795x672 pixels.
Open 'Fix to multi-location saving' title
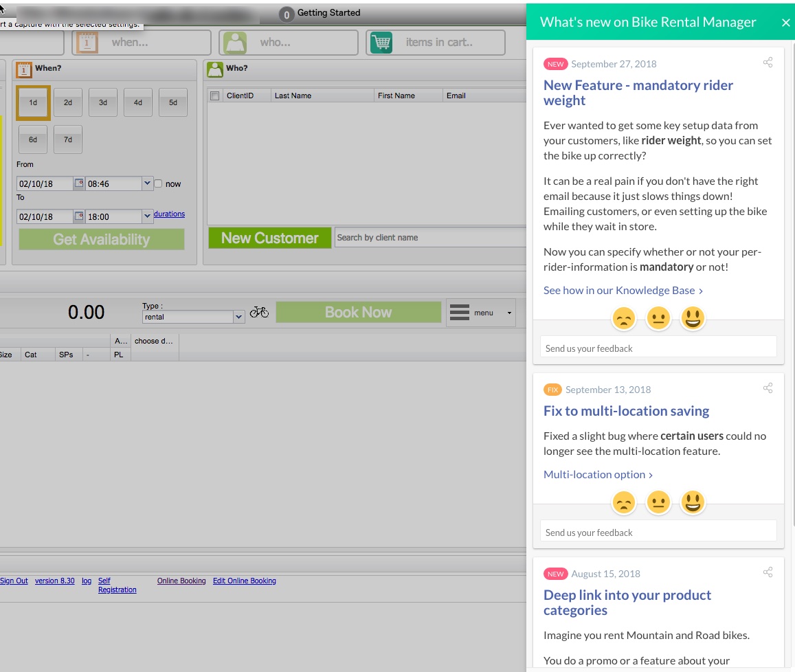(626, 411)
